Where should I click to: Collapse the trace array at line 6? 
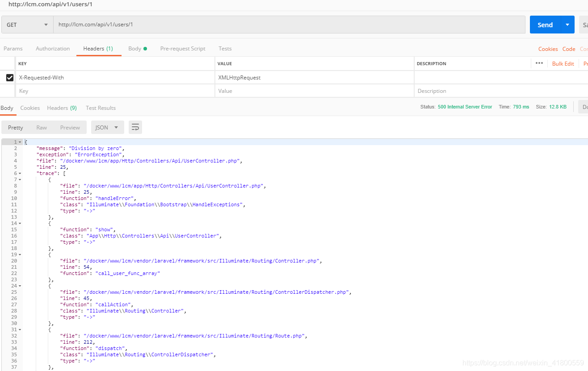click(x=20, y=173)
